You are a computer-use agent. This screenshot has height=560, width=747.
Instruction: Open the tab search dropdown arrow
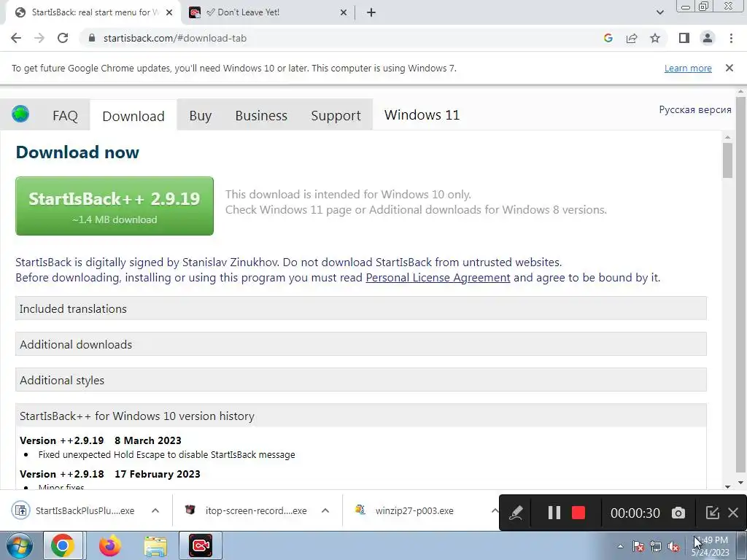659,12
